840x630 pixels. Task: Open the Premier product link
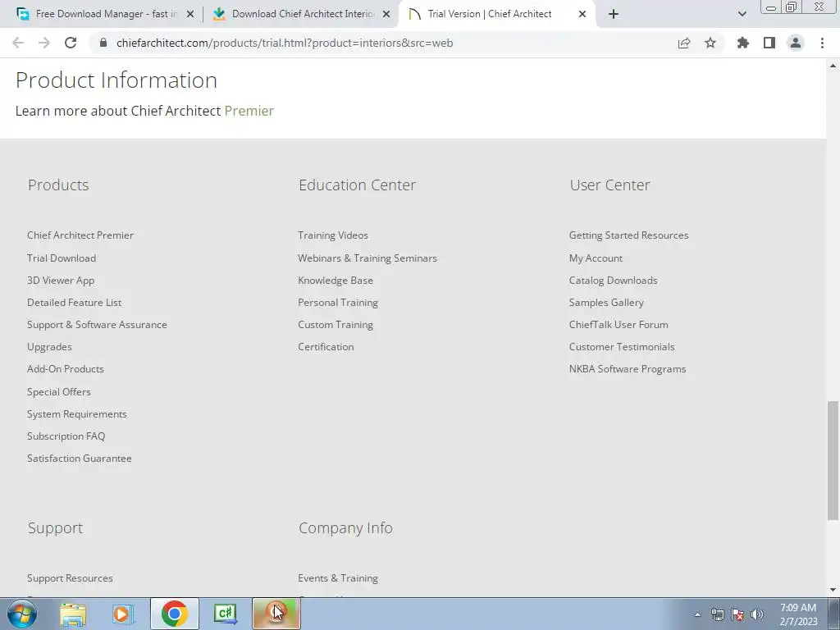(x=249, y=111)
